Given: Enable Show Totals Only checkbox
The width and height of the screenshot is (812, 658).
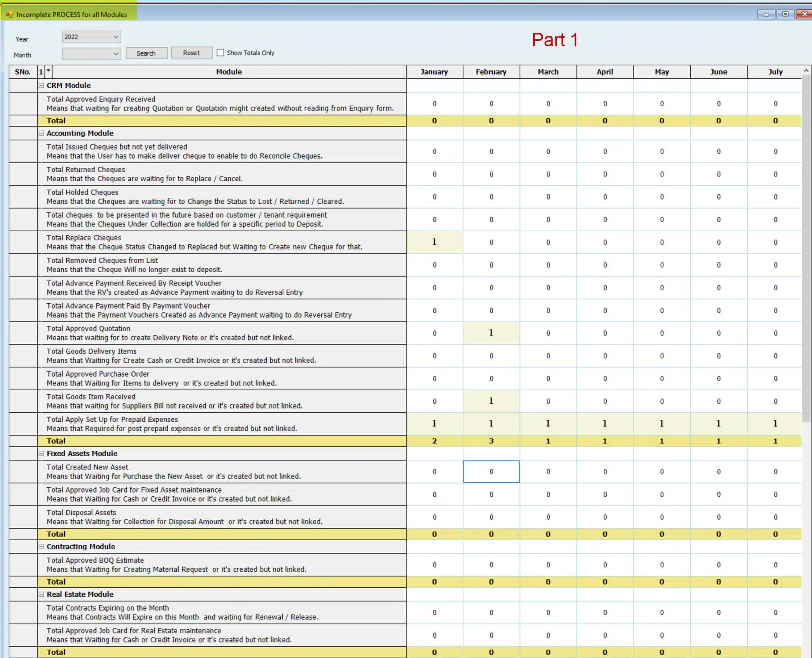Looking at the screenshot, I should (221, 53).
